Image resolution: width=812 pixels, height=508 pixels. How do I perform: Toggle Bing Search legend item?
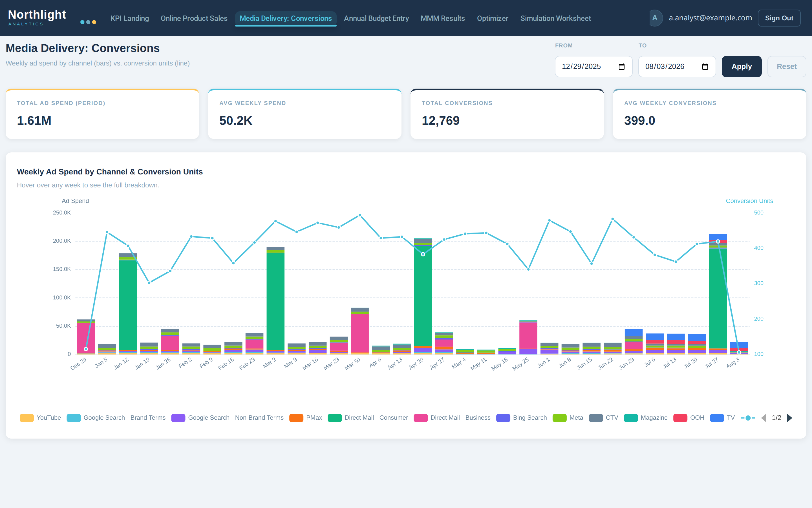click(x=521, y=418)
